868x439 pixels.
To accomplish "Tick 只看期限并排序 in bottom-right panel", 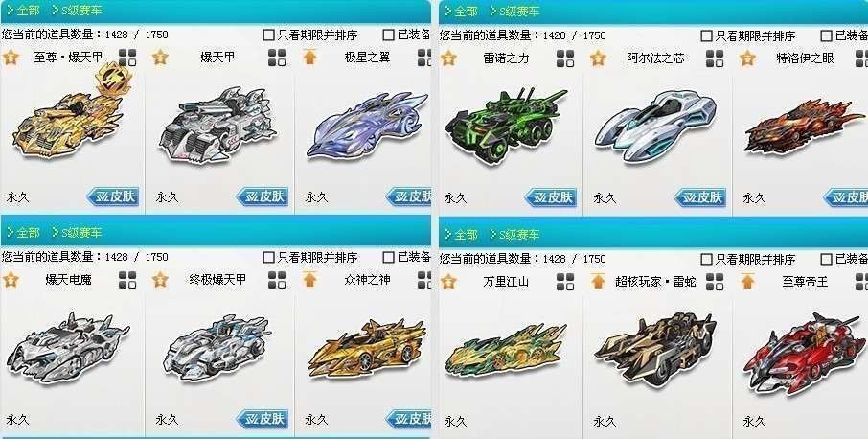I will click(x=706, y=259).
